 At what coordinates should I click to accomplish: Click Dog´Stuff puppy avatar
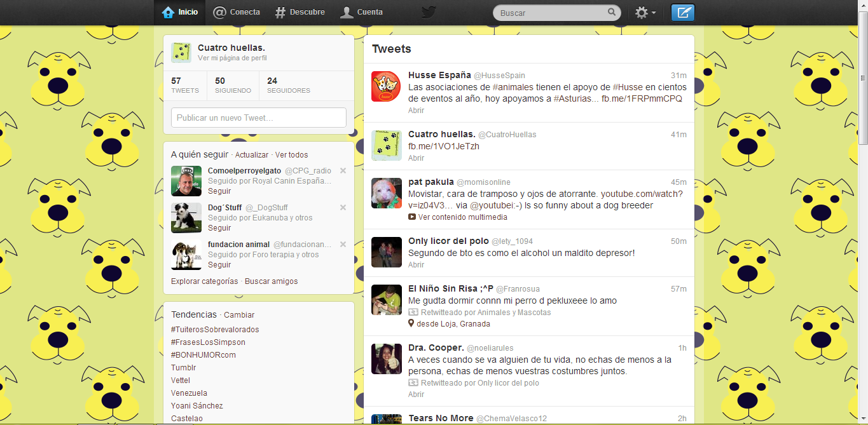(x=186, y=218)
